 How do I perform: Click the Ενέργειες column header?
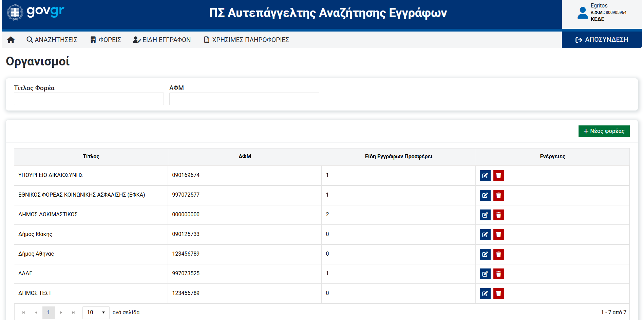(552, 157)
